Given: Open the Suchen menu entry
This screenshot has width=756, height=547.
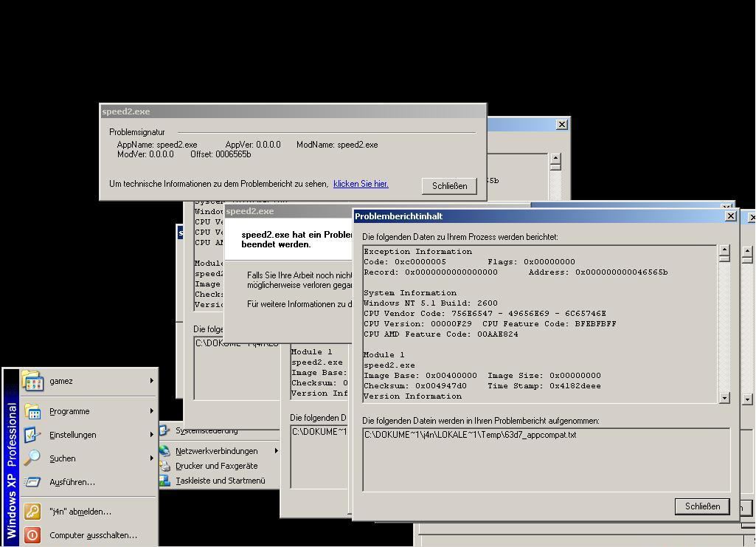Looking at the screenshot, I should point(89,458).
